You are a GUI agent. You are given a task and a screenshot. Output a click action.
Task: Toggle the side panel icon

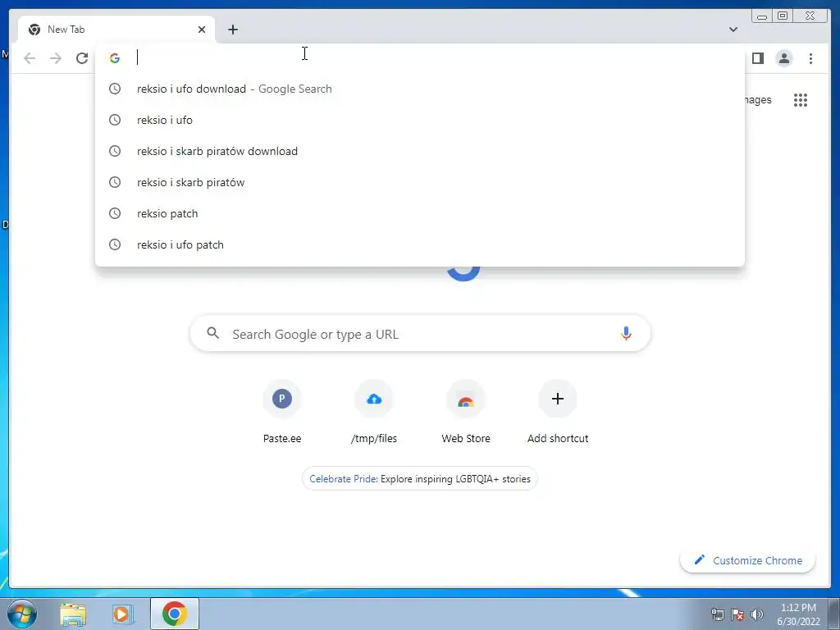pyautogui.click(x=758, y=58)
